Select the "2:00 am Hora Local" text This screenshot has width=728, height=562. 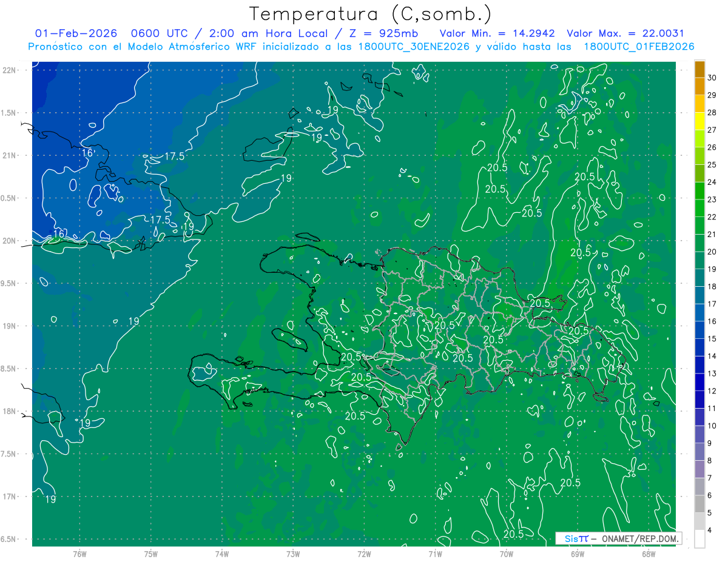click(x=269, y=33)
